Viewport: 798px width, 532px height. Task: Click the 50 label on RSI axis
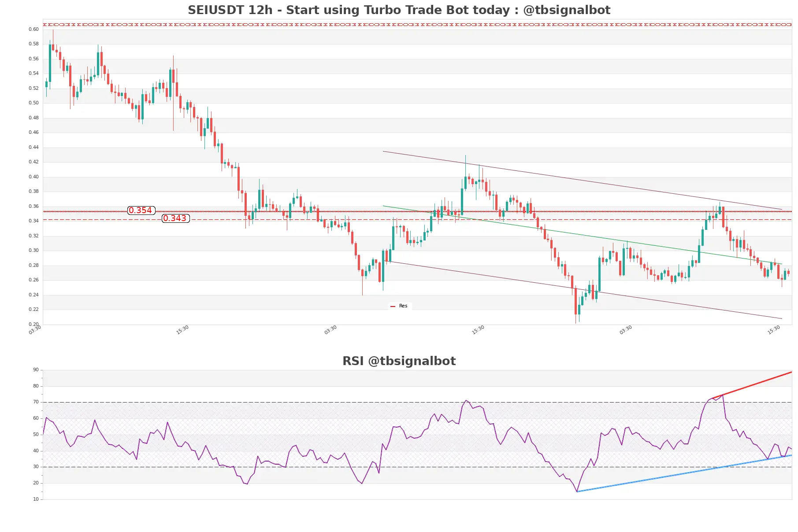(36, 434)
